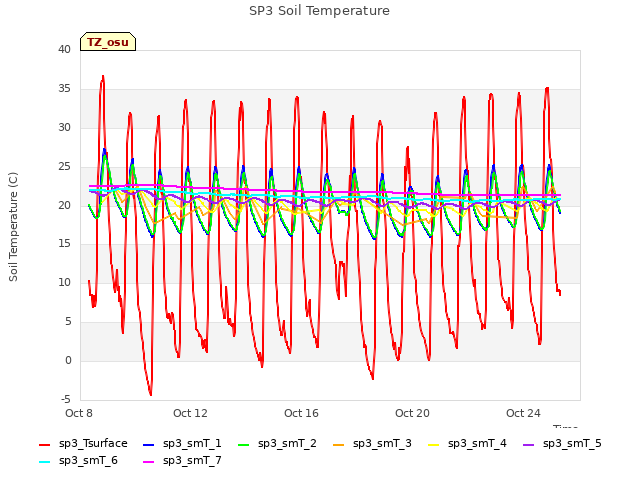
Task: Click the sp3_smT_1 legend label
Action: [x=192, y=443]
